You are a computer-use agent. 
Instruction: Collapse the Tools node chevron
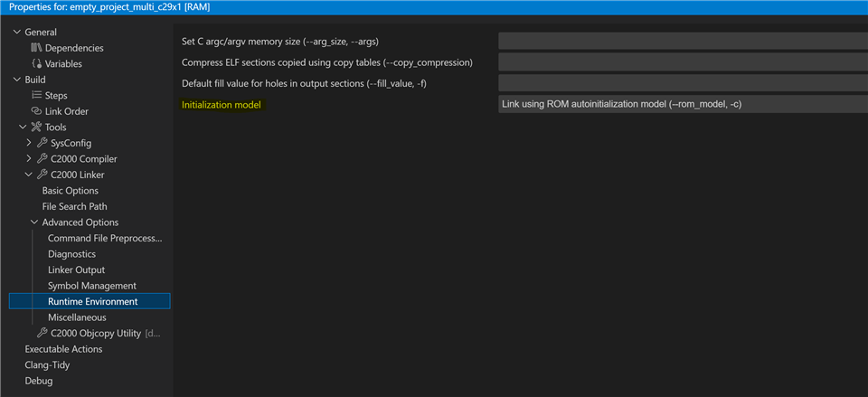[23, 128]
